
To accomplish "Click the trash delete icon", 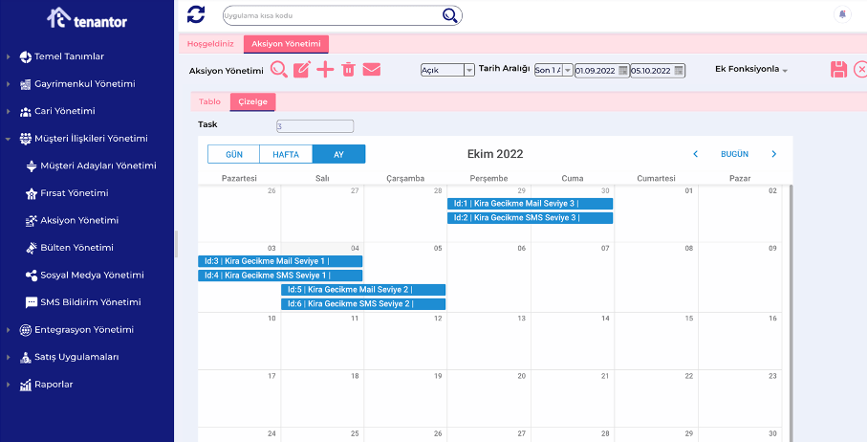I will 348,69.
